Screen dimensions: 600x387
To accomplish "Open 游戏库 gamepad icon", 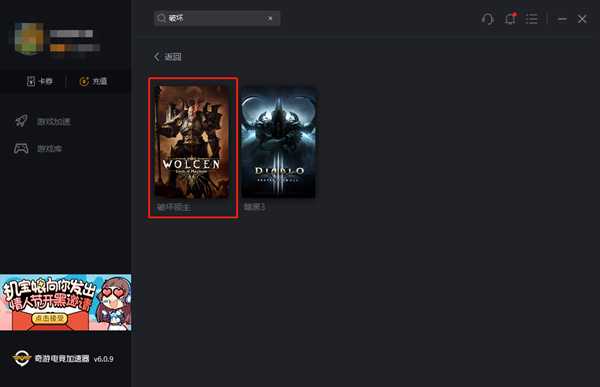I will point(21,148).
